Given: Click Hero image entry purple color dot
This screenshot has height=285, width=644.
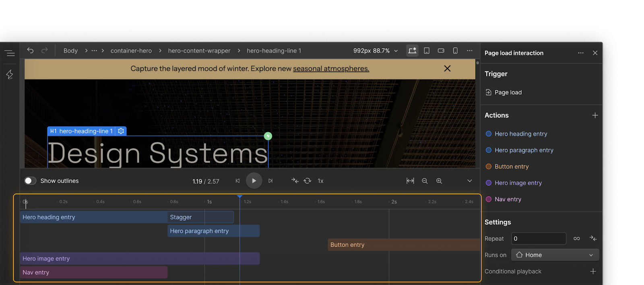Looking at the screenshot, I should pos(489,183).
